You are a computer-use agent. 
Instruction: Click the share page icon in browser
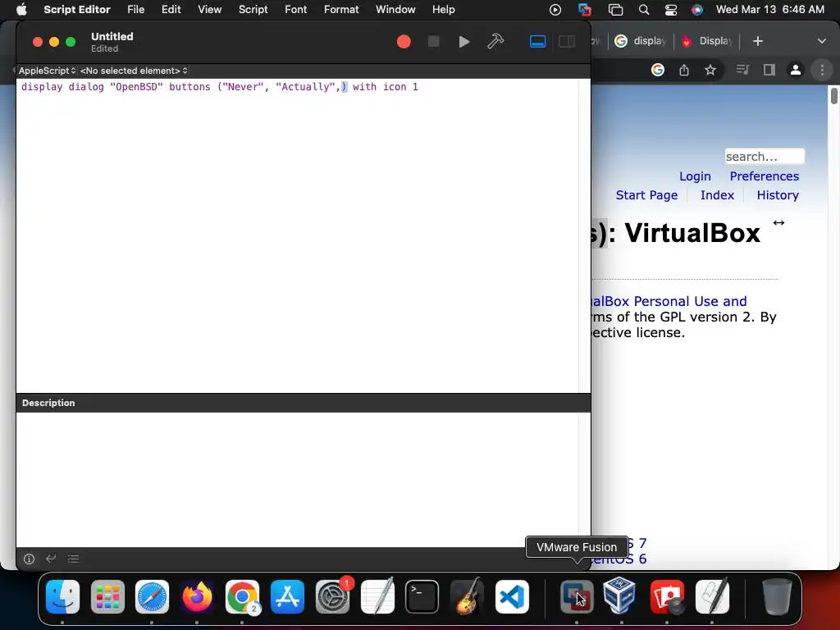tap(684, 70)
